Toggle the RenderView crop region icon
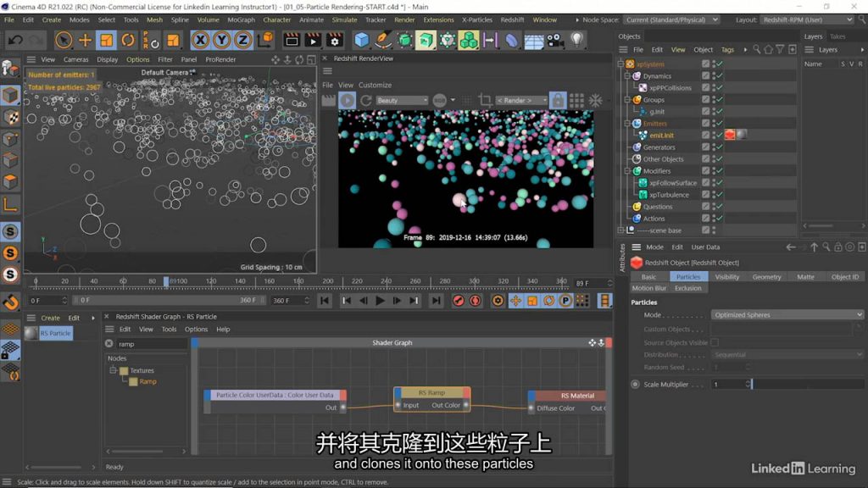The width and height of the screenshot is (868, 488). pos(486,100)
